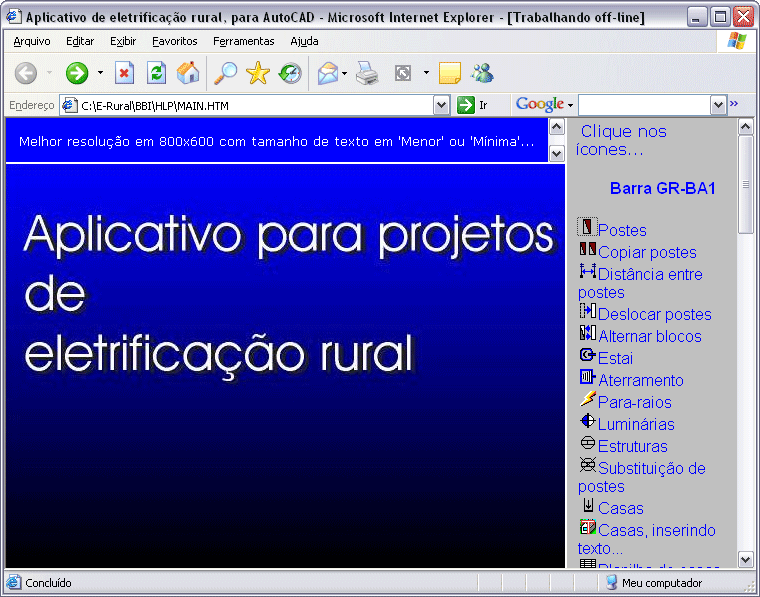The height and width of the screenshot is (597, 760).
Task: Click the Casas icon in sidebar
Action: [588, 505]
